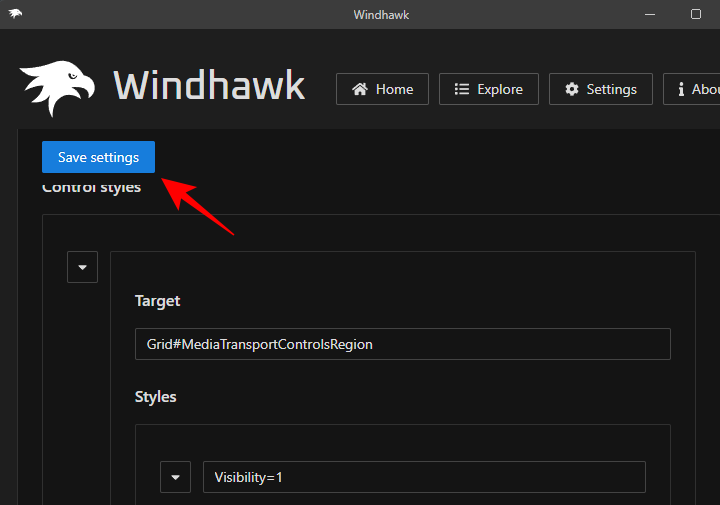
Task: Click the large Windhawk hawk logo
Action: [x=57, y=87]
